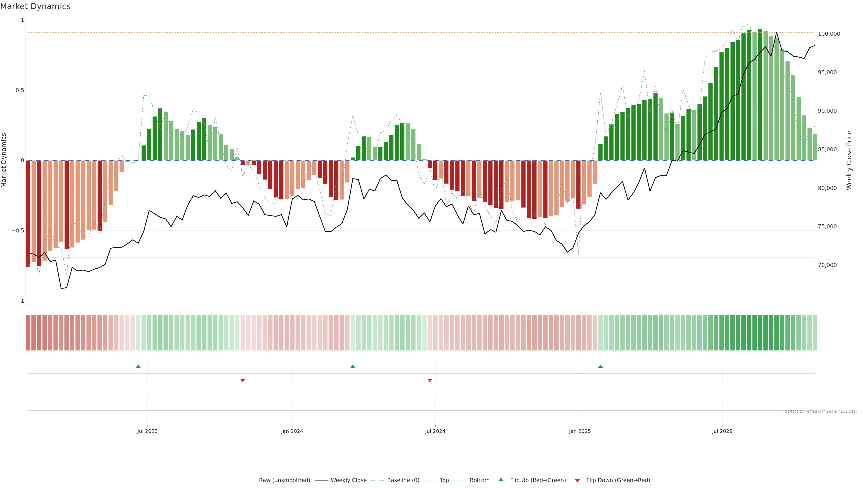Click the middle green Flip Up triangle marker
The width and height of the screenshot is (868, 488).
[x=353, y=366]
